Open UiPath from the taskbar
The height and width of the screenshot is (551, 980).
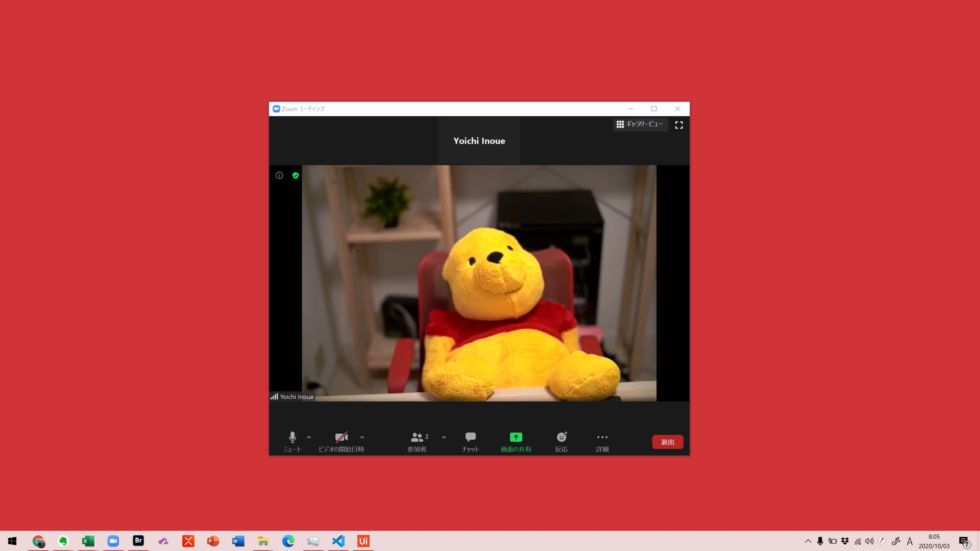(363, 541)
